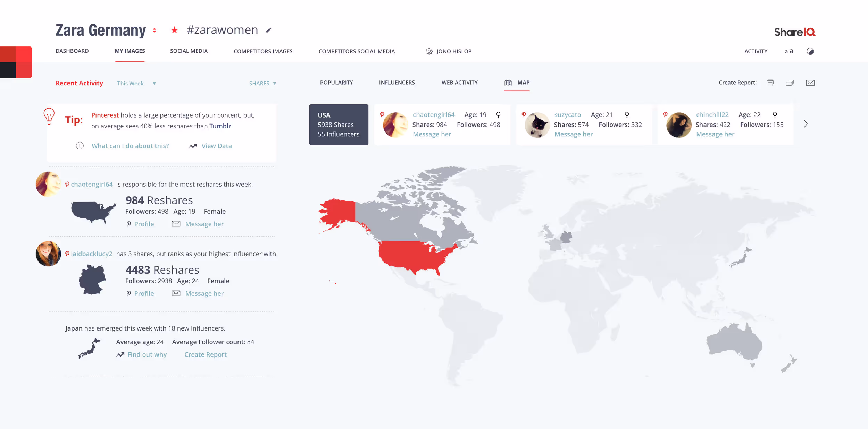The image size is (868, 429).
Task: Click the info icon in the tip box
Action: [80, 146]
